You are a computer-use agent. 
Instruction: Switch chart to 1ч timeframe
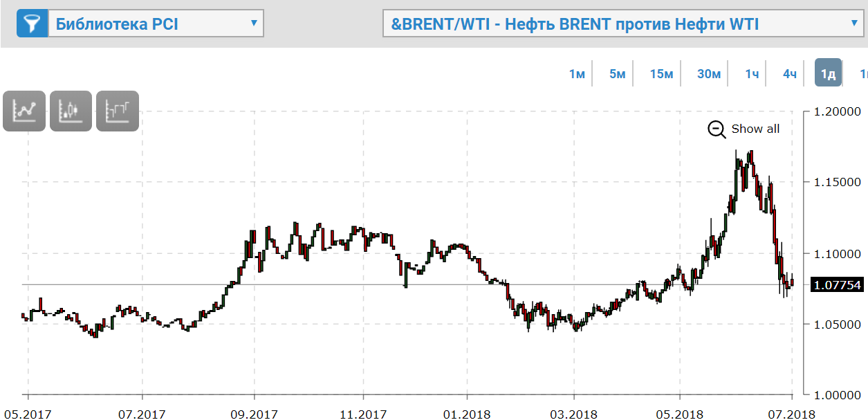[x=752, y=73]
